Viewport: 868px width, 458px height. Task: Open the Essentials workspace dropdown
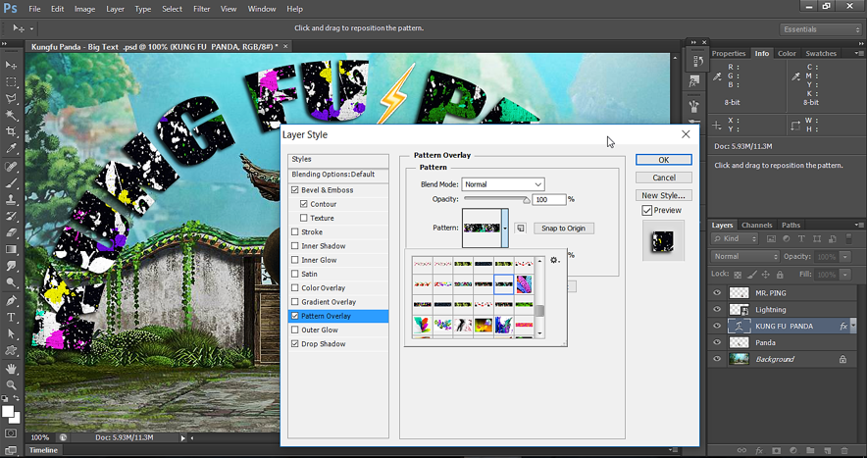click(821, 29)
